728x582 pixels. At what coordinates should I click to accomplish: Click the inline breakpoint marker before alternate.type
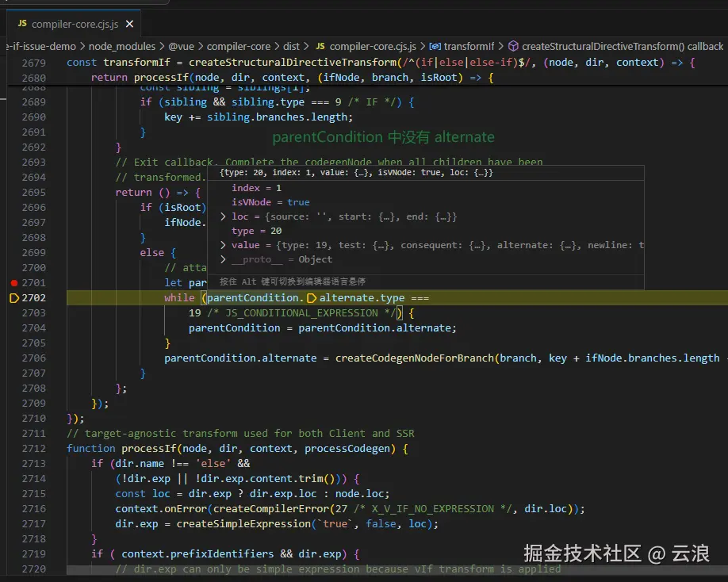coord(312,298)
